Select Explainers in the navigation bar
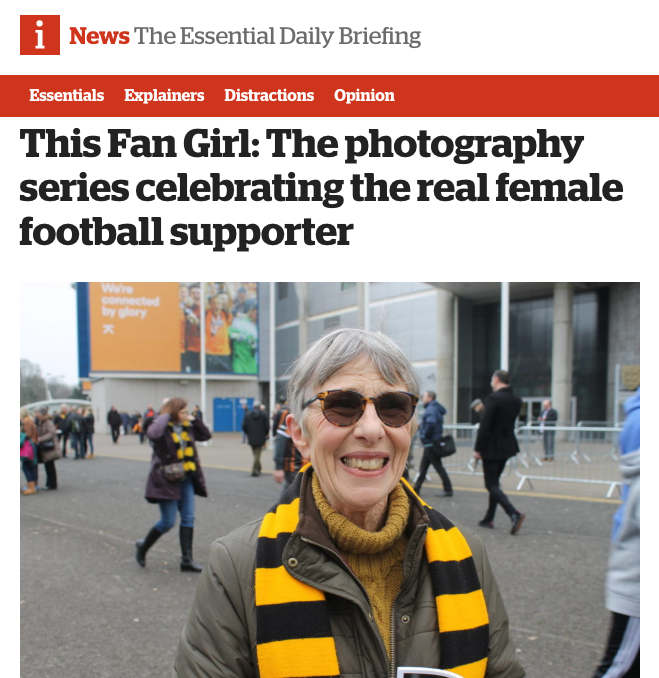 [x=164, y=96]
